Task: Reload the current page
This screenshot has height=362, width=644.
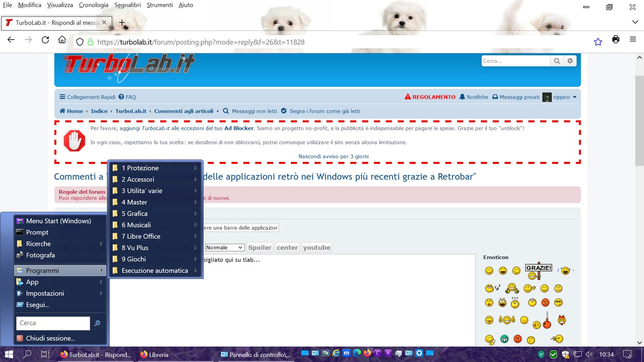Action: point(45,40)
